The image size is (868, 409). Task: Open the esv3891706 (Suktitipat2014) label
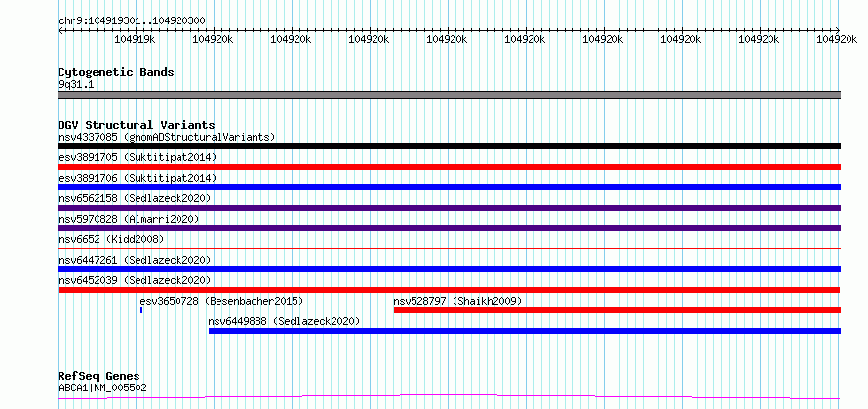pos(138,178)
